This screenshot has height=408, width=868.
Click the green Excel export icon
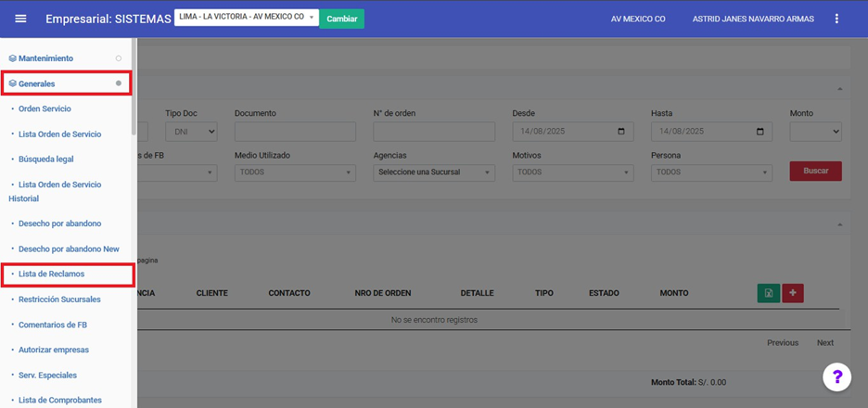click(768, 293)
